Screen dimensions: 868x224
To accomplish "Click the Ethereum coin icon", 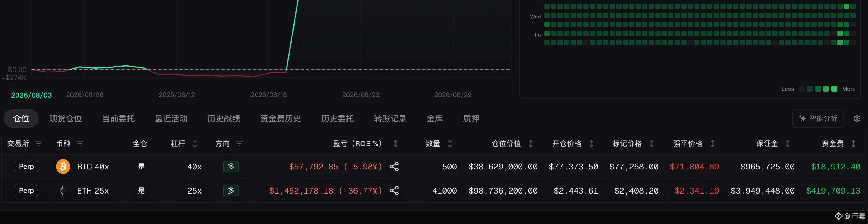I will [63, 191].
